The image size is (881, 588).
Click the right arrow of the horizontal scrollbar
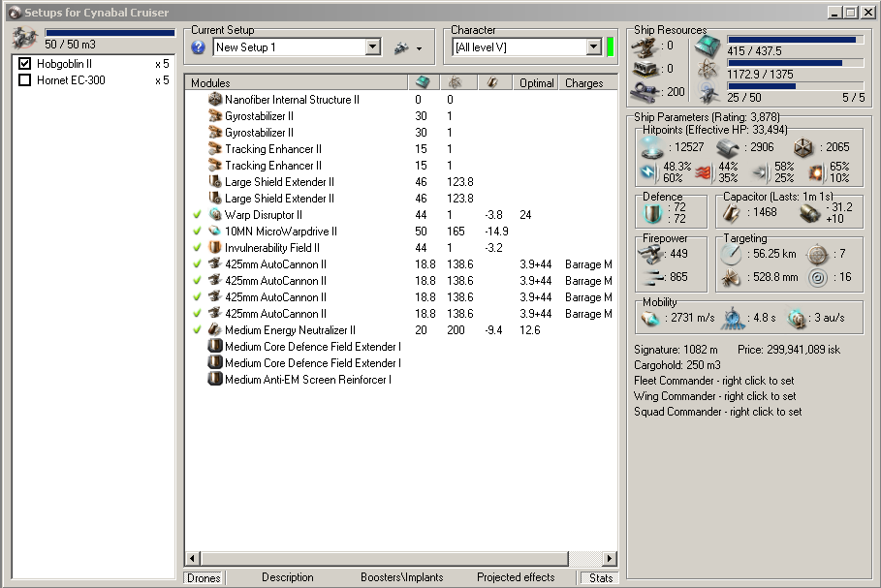pos(610,558)
